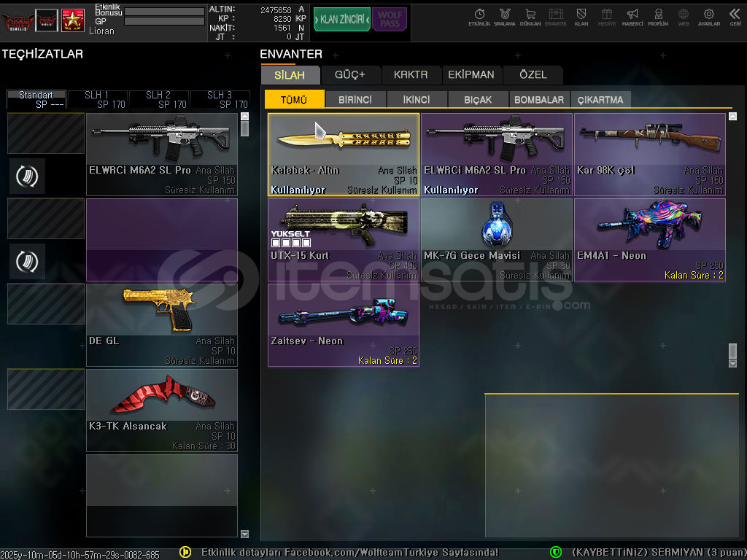Click equipment list scroll-down arrow
Viewport: 747px width, 560px height.
[244, 534]
